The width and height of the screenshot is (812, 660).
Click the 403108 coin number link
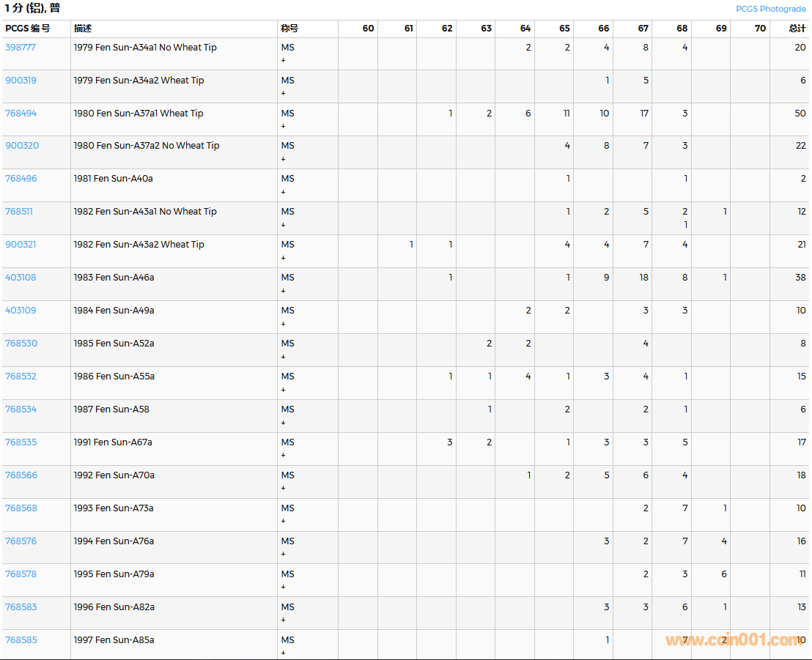coord(21,278)
